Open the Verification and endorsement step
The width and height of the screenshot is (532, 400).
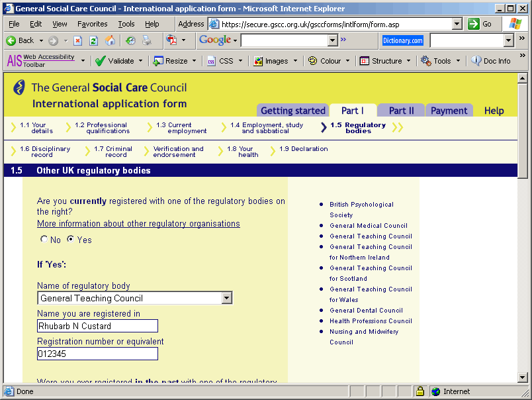click(178, 152)
